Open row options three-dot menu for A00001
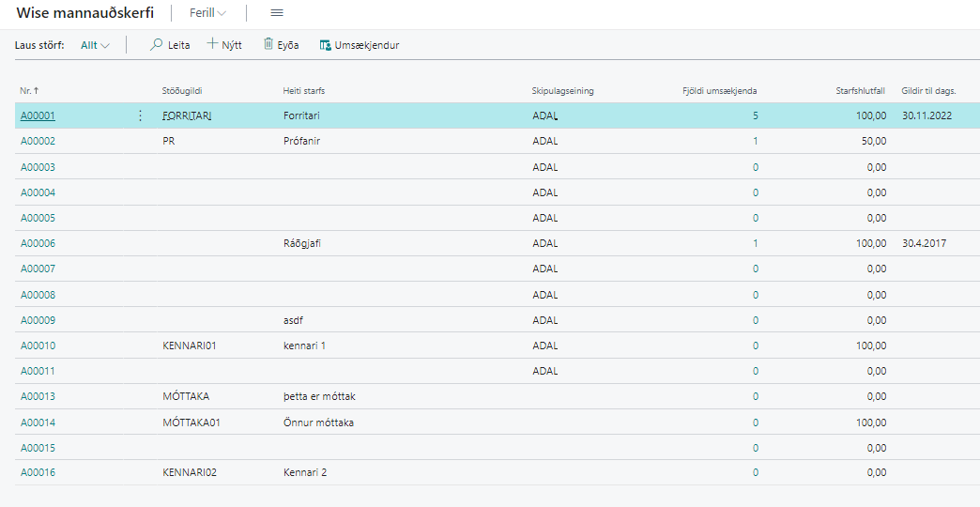This screenshot has height=507, width=980. coord(141,116)
